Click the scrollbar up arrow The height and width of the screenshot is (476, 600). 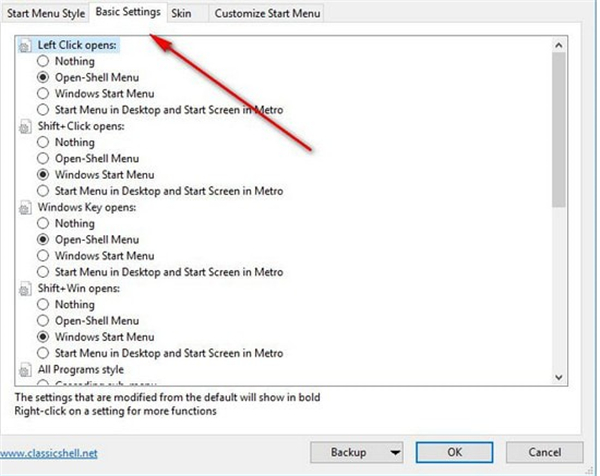click(x=558, y=43)
